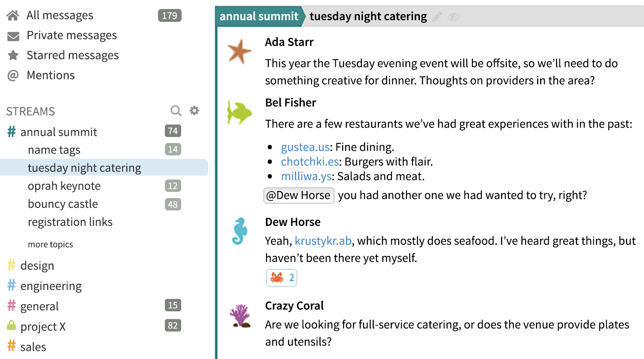This screenshot has width=644, height=359.
Task: Open the krustykr.ab restaurant link
Action: click(323, 240)
